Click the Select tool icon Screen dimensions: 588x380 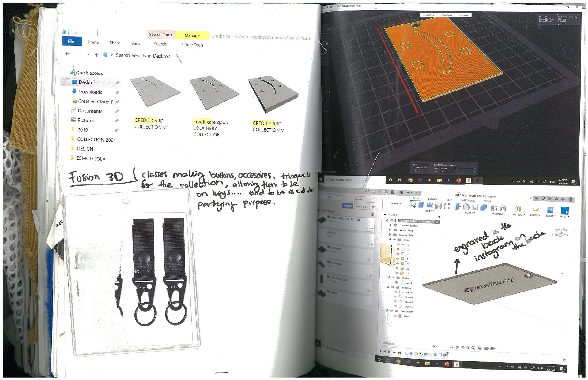click(565, 210)
